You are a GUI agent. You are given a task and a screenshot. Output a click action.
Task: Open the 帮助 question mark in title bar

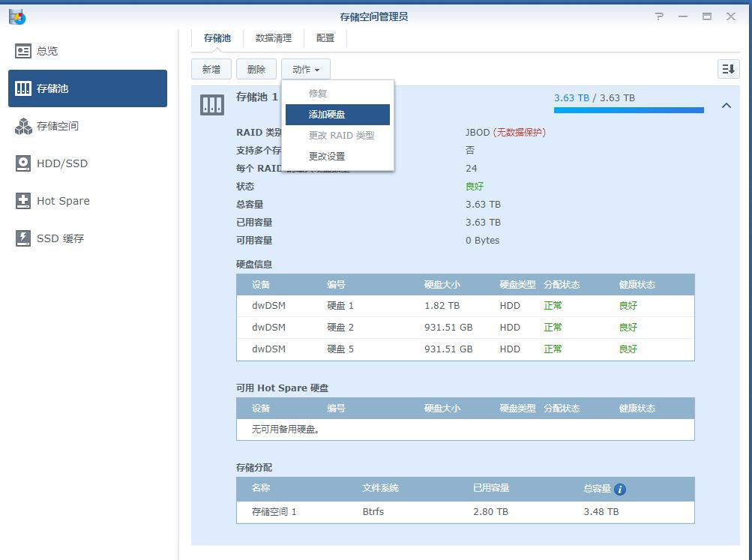(659, 16)
